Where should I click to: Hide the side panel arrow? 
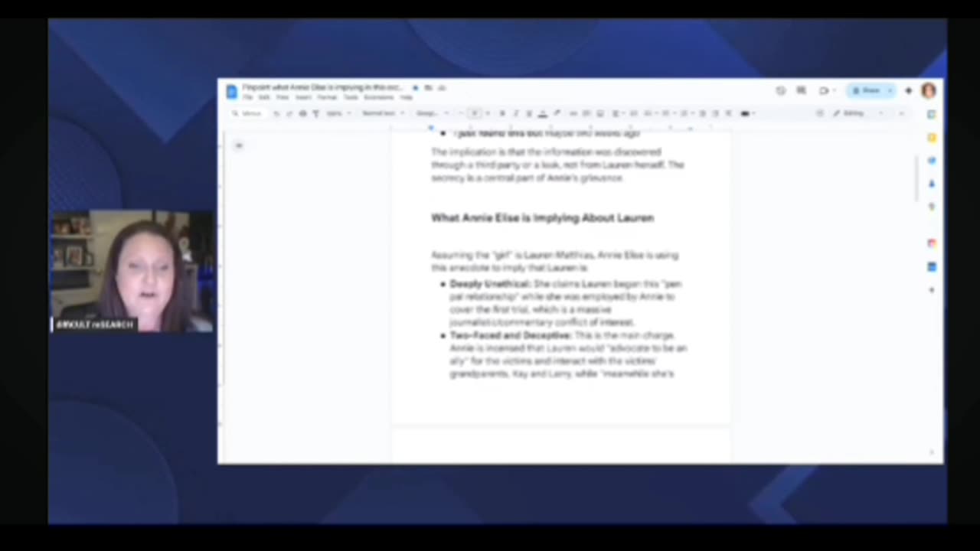click(x=931, y=452)
